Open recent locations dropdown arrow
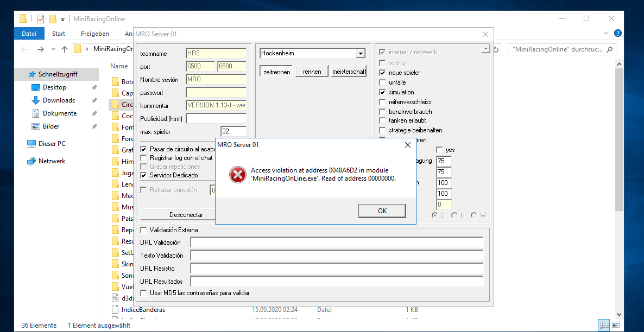The image size is (644, 332). (x=53, y=49)
